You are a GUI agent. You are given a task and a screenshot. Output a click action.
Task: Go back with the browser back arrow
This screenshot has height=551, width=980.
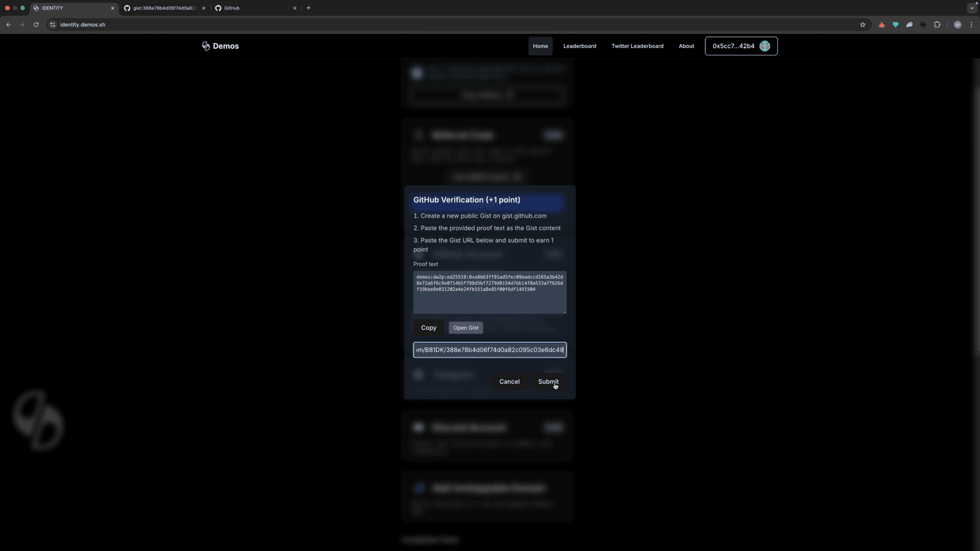tap(9, 25)
